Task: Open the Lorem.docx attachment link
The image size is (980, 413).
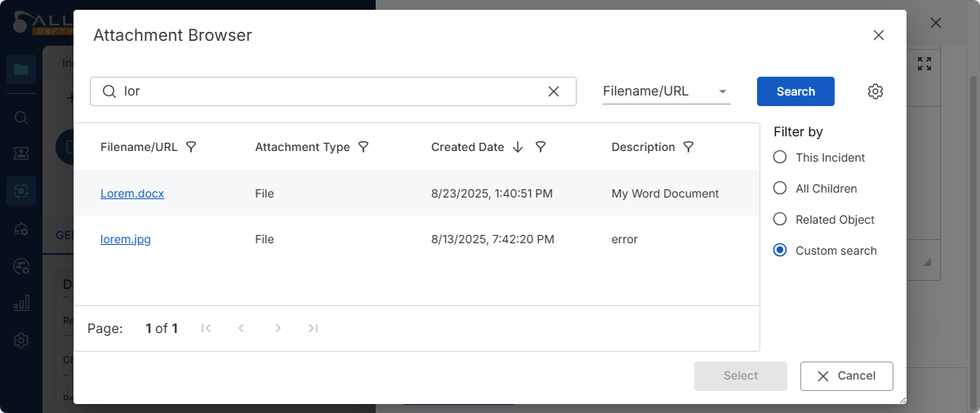Action: (132, 193)
